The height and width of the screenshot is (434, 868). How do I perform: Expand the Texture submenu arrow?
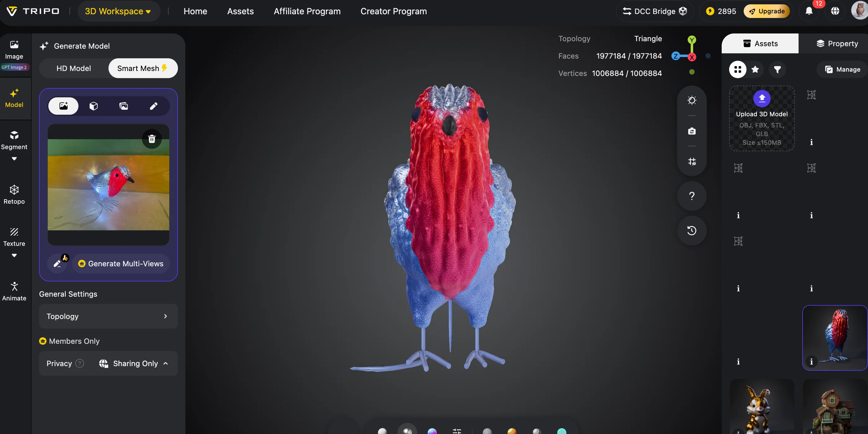pos(14,255)
